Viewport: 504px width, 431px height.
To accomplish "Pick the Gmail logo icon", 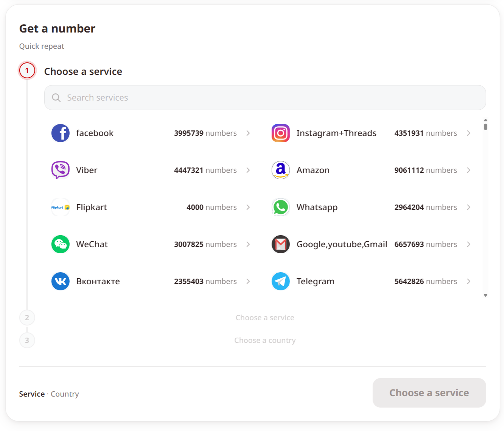I will pyautogui.click(x=281, y=244).
